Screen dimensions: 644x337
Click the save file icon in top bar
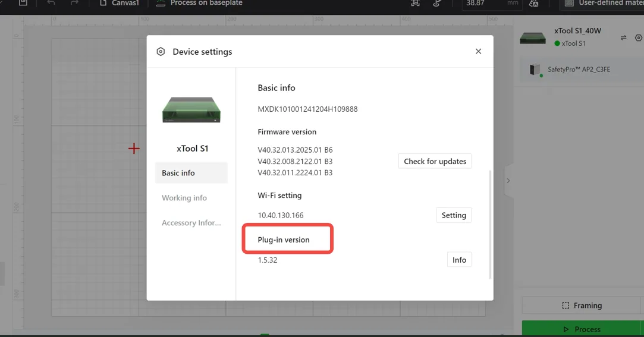[x=23, y=3]
